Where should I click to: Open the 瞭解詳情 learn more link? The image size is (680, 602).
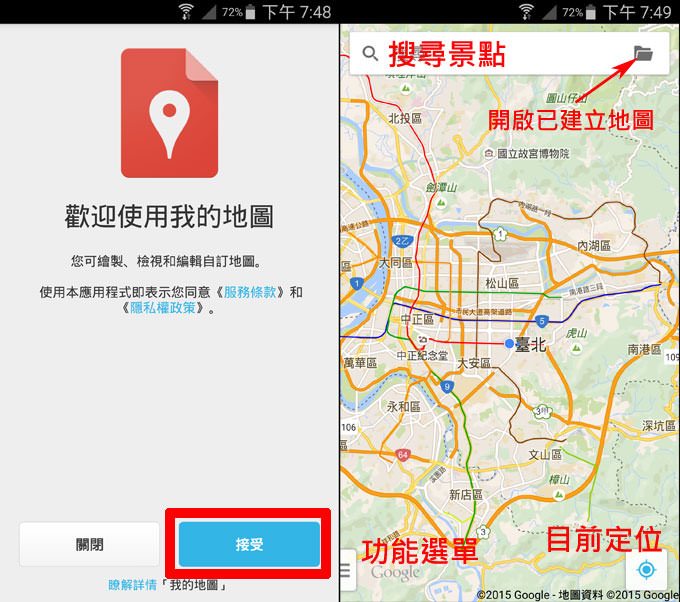(x=132, y=585)
